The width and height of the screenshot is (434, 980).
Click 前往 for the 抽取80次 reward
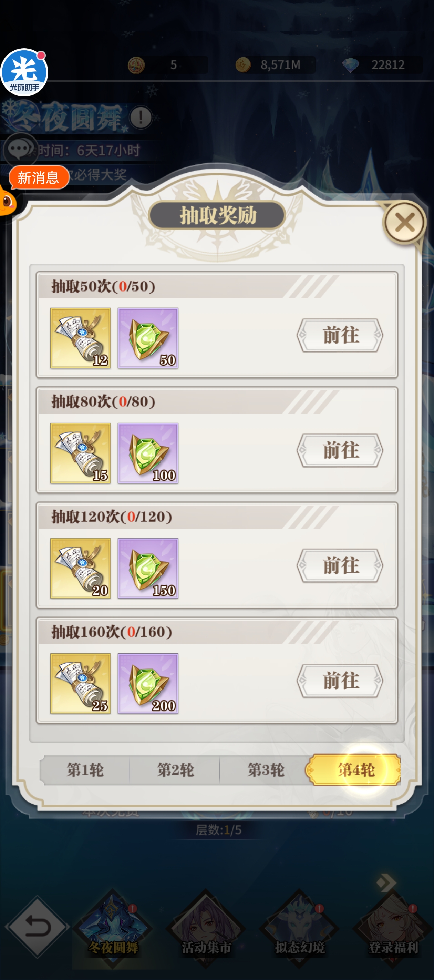coord(340,450)
